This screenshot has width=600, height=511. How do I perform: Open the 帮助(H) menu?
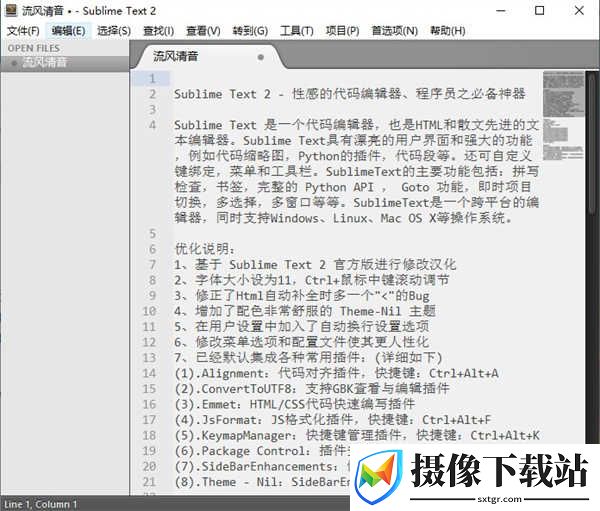[x=447, y=31]
